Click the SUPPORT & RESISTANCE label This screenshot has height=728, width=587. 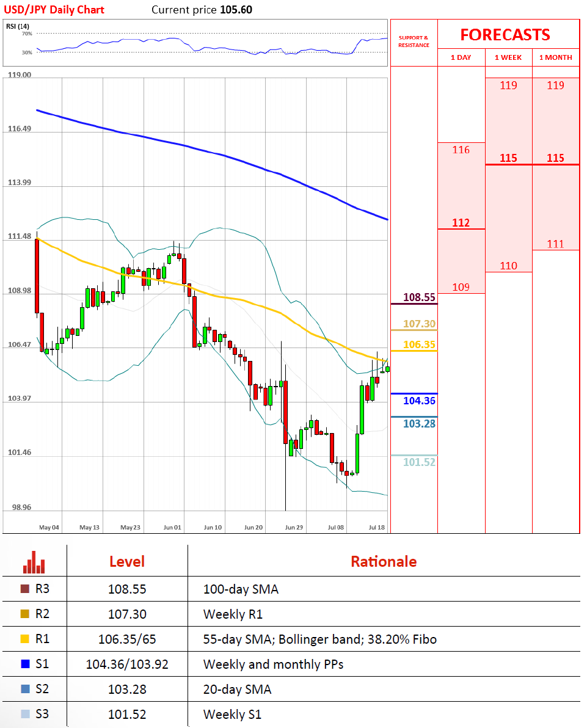click(x=414, y=42)
